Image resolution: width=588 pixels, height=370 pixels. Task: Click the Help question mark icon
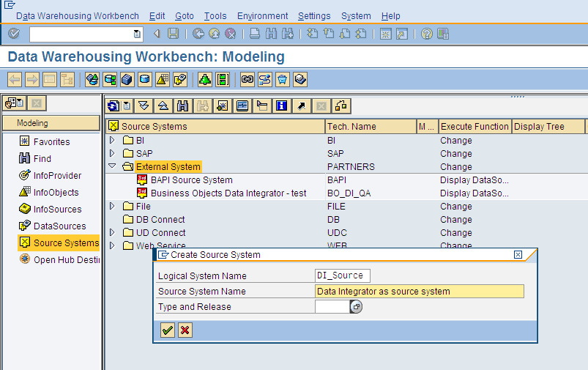426,34
